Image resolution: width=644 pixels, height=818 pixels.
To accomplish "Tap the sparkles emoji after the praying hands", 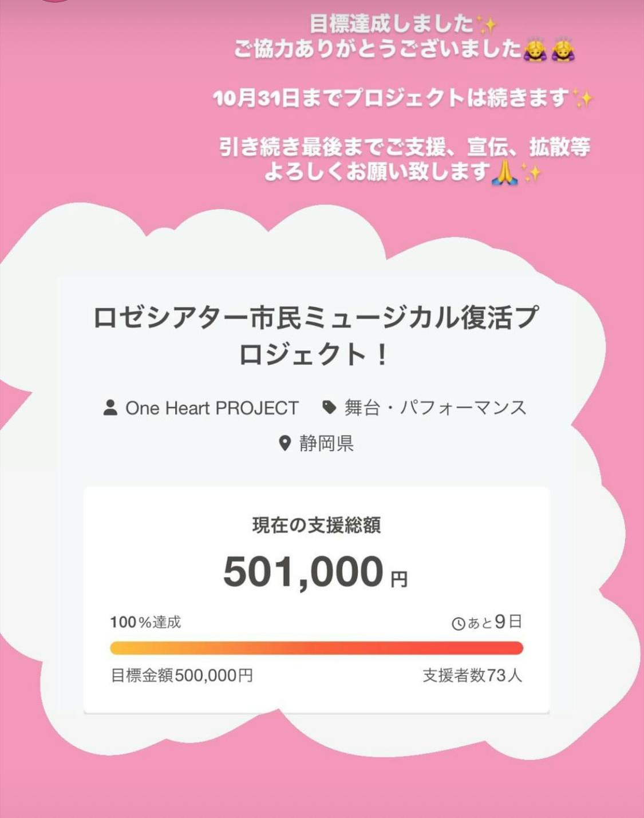I will 532,172.
